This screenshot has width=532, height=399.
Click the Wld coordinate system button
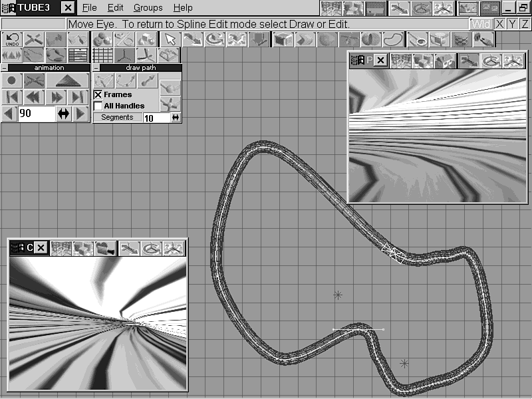pyautogui.click(x=481, y=24)
